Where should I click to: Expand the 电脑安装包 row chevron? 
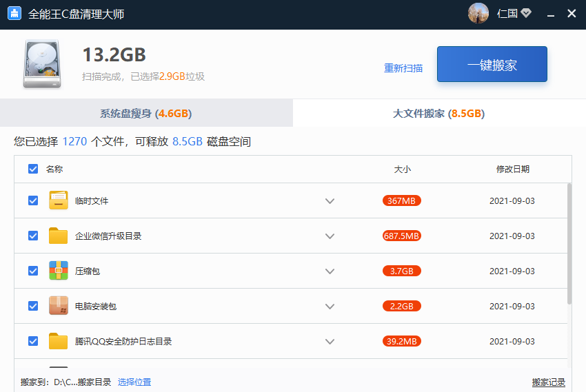click(330, 307)
